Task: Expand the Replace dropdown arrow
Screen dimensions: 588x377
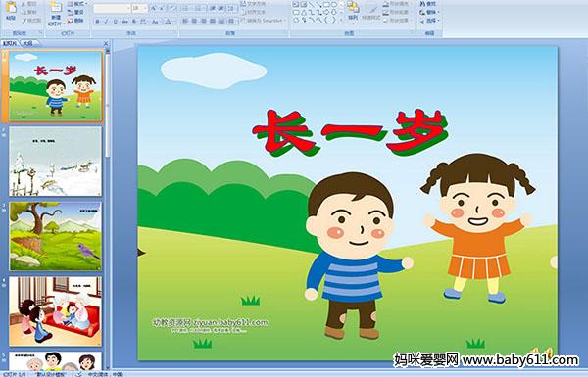Action: click(438, 12)
